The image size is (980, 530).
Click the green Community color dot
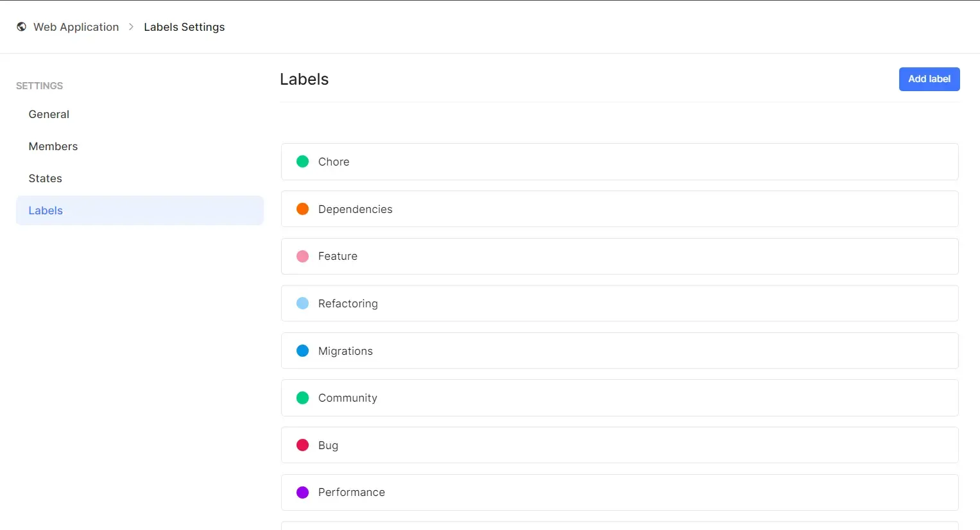pyautogui.click(x=302, y=398)
